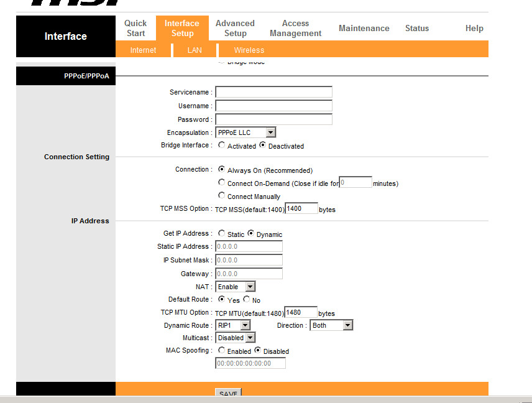Open the Maintenance tab
This screenshot has width=532, height=403.
(364, 28)
